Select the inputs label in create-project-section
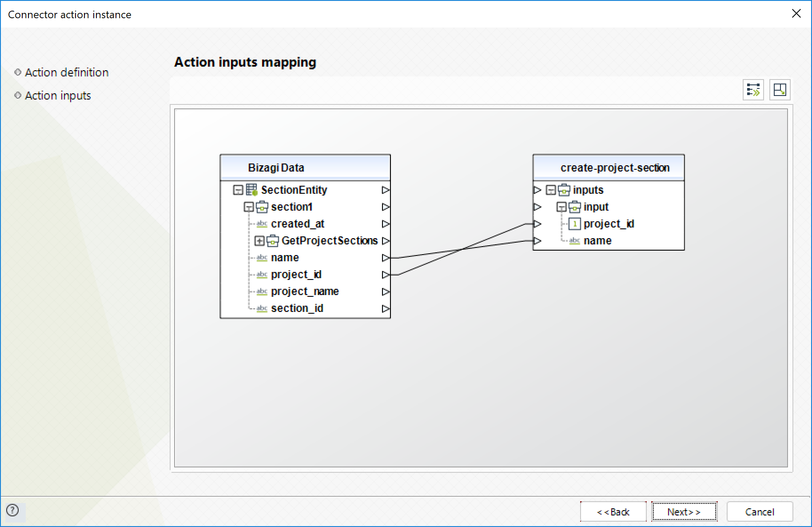The height and width of the screenshot is (527, 812). click(x=588, y=190)
